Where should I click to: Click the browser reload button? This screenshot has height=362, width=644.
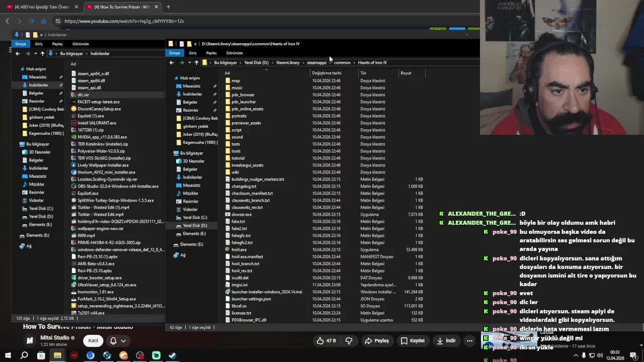31,21
